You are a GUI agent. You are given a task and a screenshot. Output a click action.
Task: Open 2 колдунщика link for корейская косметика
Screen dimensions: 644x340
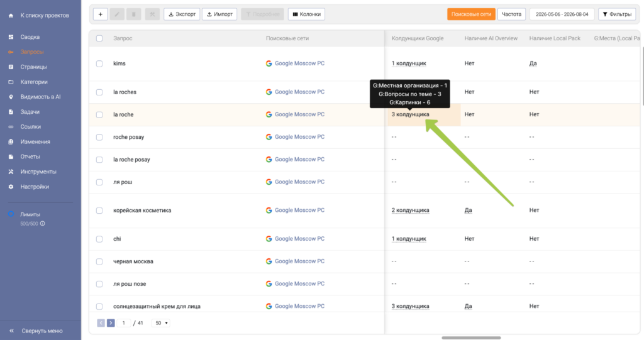[x=410, y=211]
